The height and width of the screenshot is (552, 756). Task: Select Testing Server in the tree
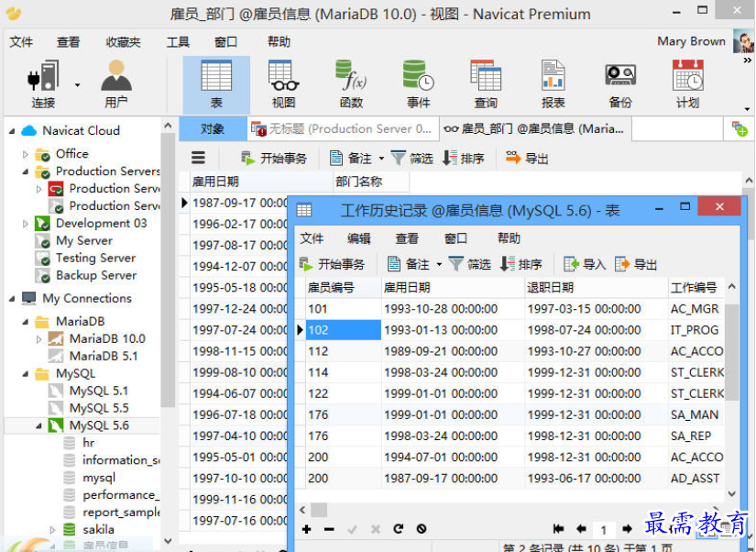pos(95,258)
